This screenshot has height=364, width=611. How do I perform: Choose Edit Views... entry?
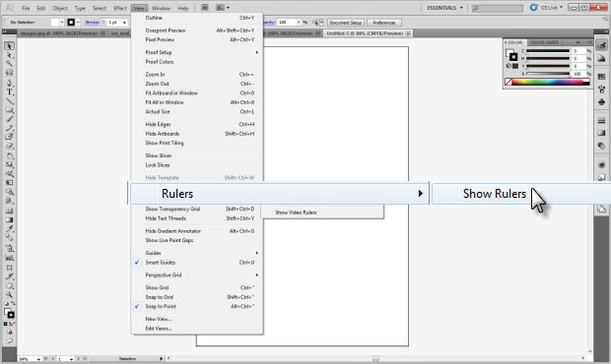point(197,329)
